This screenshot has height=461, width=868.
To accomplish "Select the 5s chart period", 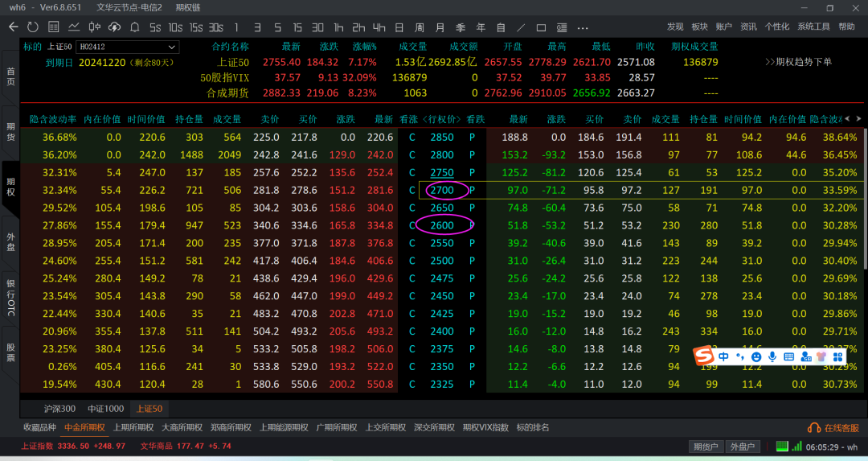I will coord(155,27).
